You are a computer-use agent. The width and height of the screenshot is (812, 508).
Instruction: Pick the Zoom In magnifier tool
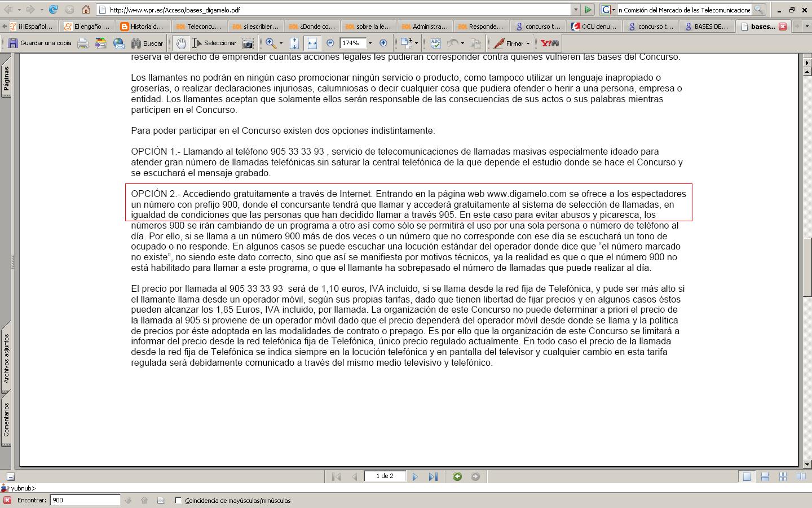pyautogui.click(x=271, y=43)
